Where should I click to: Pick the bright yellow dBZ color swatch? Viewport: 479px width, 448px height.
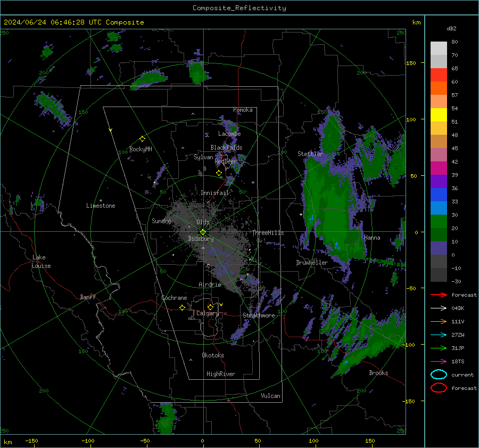439,115
